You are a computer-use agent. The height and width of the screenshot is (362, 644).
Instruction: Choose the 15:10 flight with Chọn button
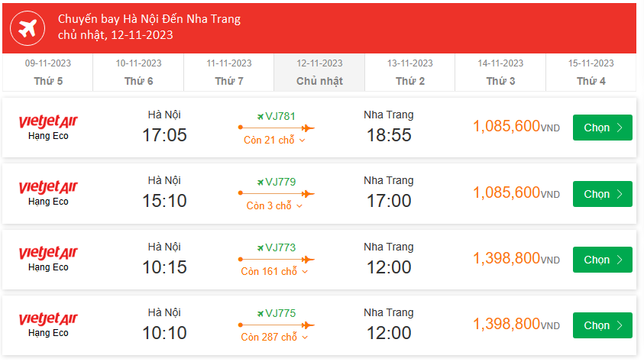tap(602, 194)
